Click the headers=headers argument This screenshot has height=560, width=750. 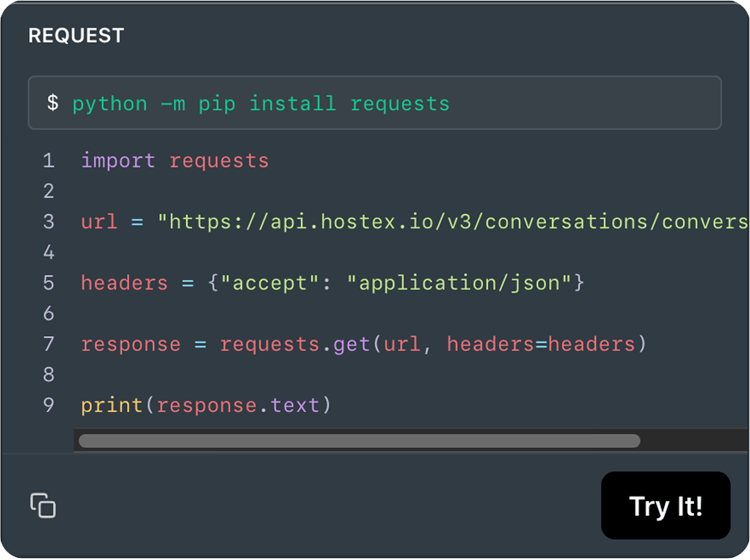541,344
